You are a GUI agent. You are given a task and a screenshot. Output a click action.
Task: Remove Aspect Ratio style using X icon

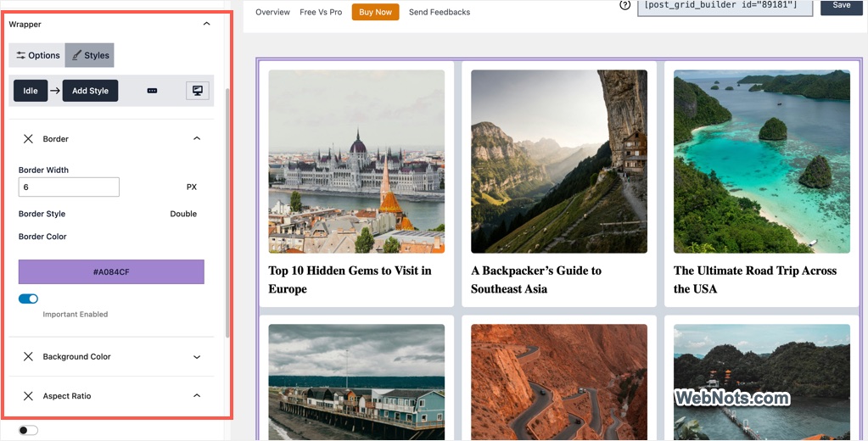(28, 396)
